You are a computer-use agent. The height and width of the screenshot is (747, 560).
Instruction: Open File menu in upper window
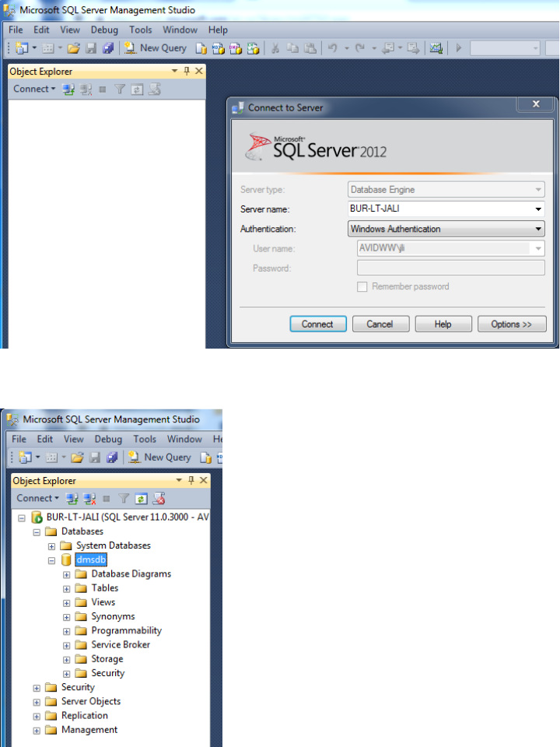[x=16, y=30]
